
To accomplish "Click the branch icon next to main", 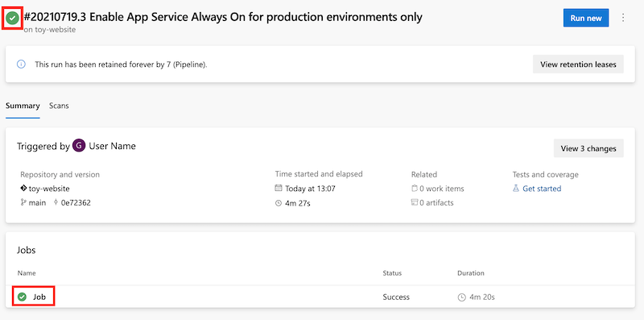I will click(23, 202).
